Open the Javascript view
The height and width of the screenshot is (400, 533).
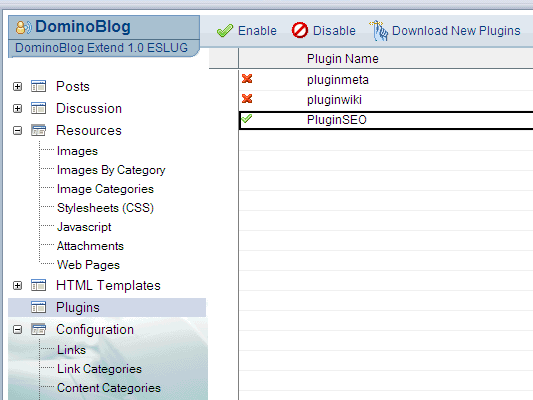84,227
